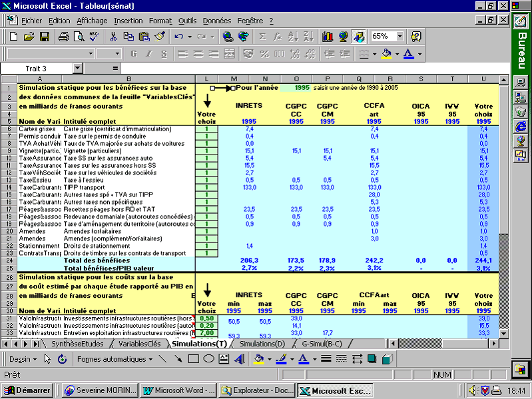Click the Démarrer start button
532x399 pixels.
[x=28, y=390]
